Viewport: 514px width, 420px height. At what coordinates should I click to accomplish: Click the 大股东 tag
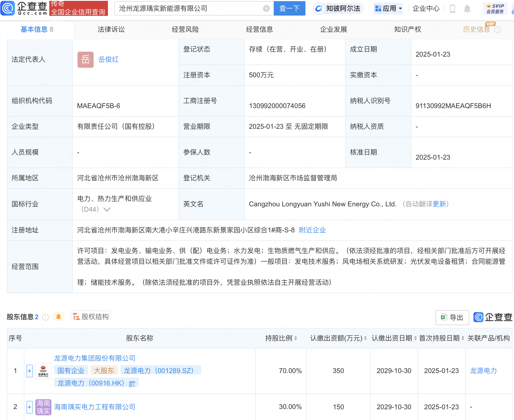coord(104,371)
